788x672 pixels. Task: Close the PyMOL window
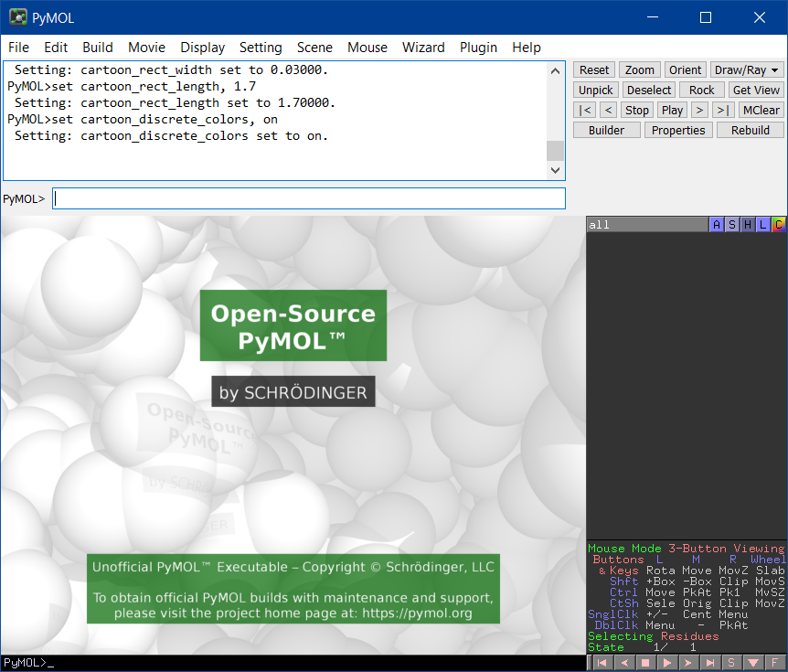coord(760,17)
